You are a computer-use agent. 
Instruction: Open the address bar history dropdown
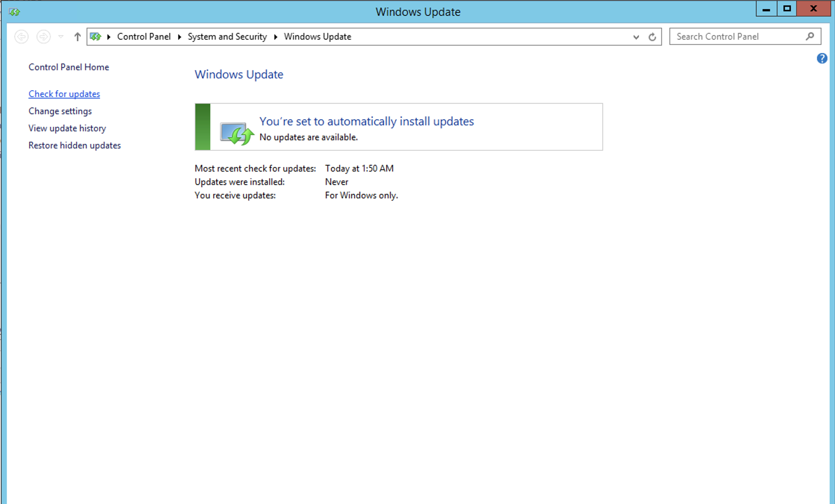(x=636, y=37)
